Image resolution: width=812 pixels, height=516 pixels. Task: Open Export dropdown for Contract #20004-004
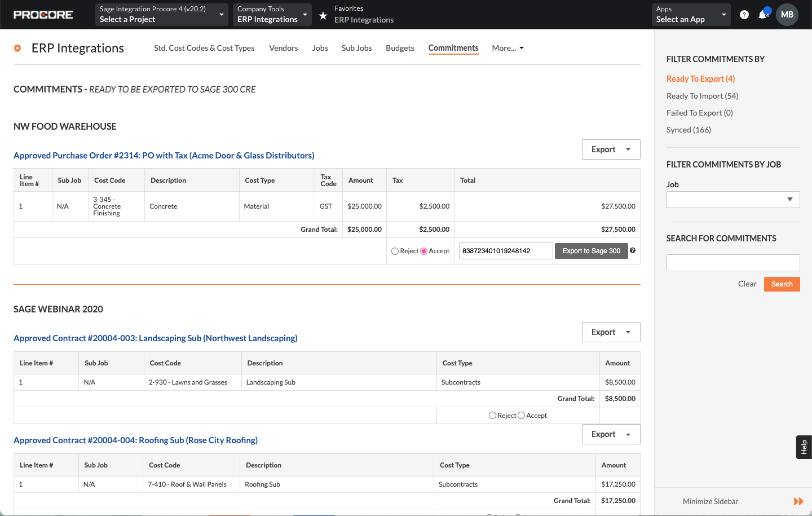click(611, 434)
